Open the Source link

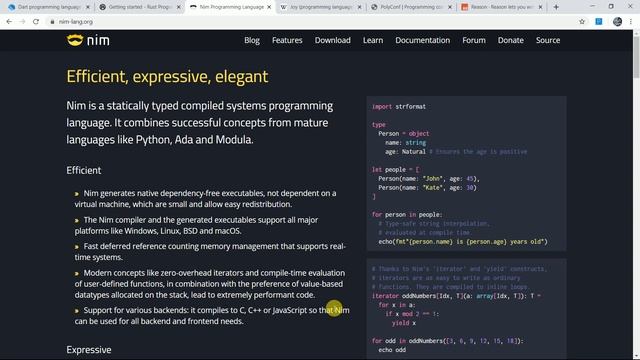click(548, 40)
